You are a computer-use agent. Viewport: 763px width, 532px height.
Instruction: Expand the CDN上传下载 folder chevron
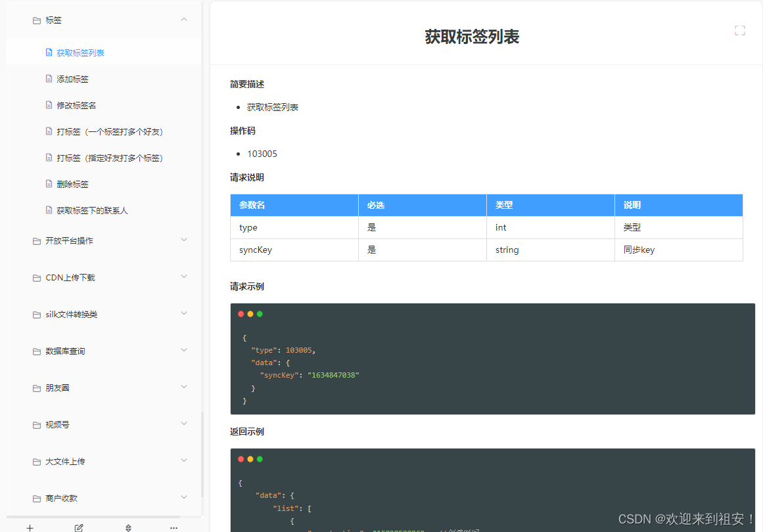[184, 277]
